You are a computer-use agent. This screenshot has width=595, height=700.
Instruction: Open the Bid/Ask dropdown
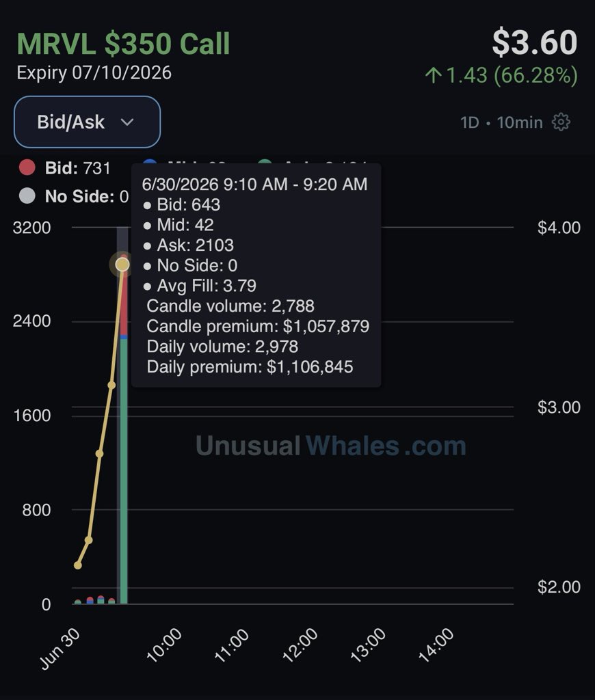(87, 122)
